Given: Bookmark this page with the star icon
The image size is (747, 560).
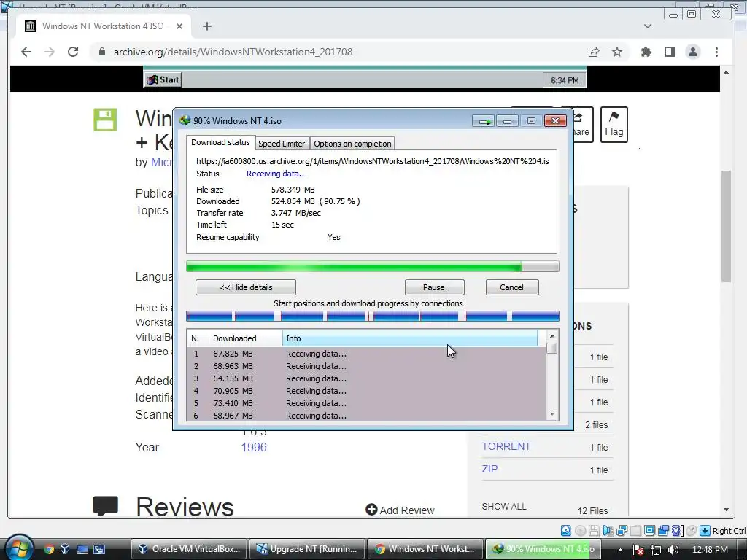Looking at the screenshot, I should pyautogui.click(x=617, y=52).
